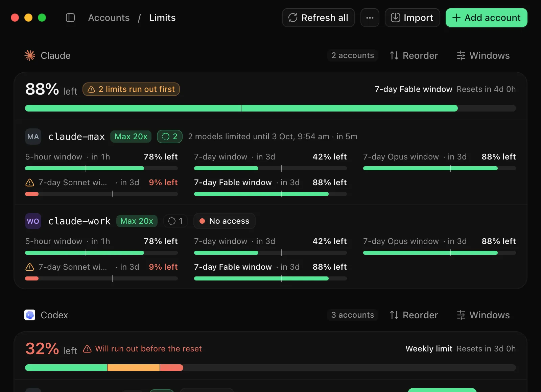Screen dimensions: 541x392
Task: Open Windows settings for Claude section
Action: [x=483, y=55]
